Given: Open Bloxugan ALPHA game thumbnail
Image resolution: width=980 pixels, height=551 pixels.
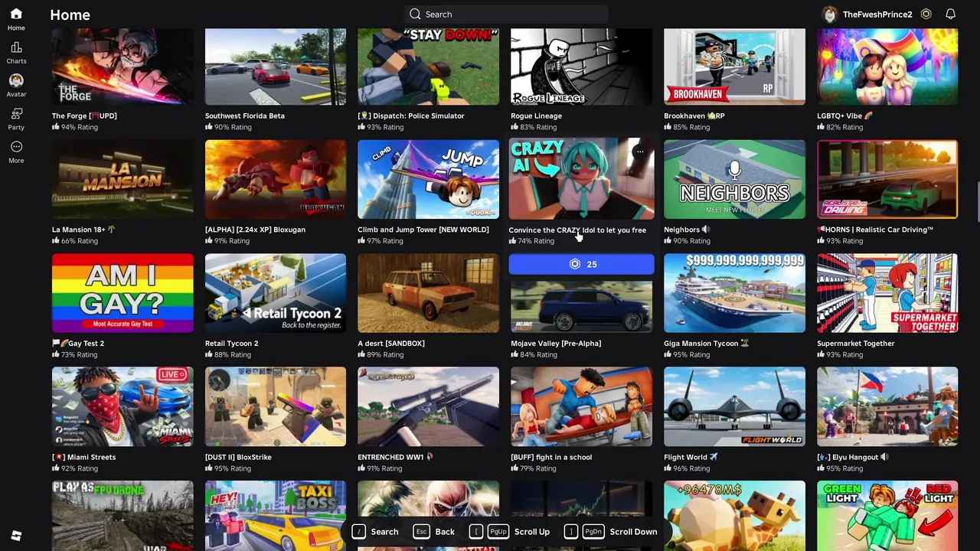Looking at the screenshot, I should coord(276,179).
